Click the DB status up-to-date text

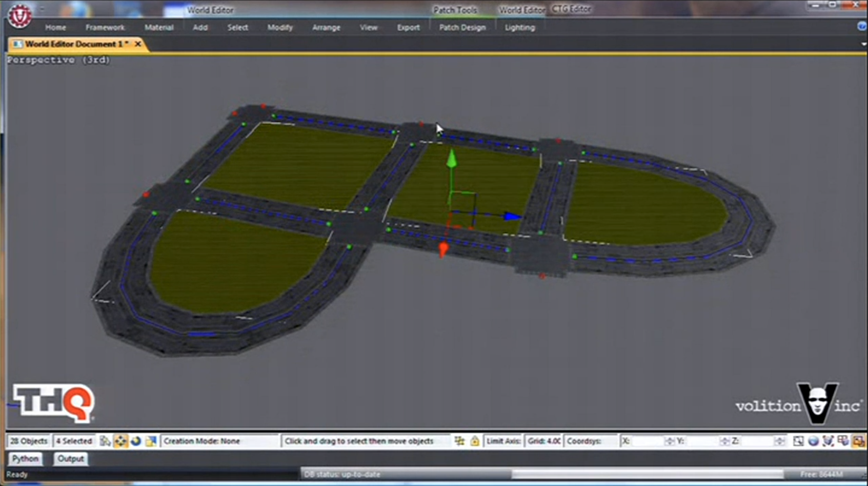coord(342,474)
